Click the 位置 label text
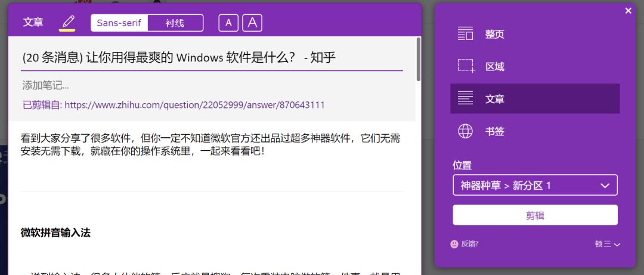 point(462,165)
